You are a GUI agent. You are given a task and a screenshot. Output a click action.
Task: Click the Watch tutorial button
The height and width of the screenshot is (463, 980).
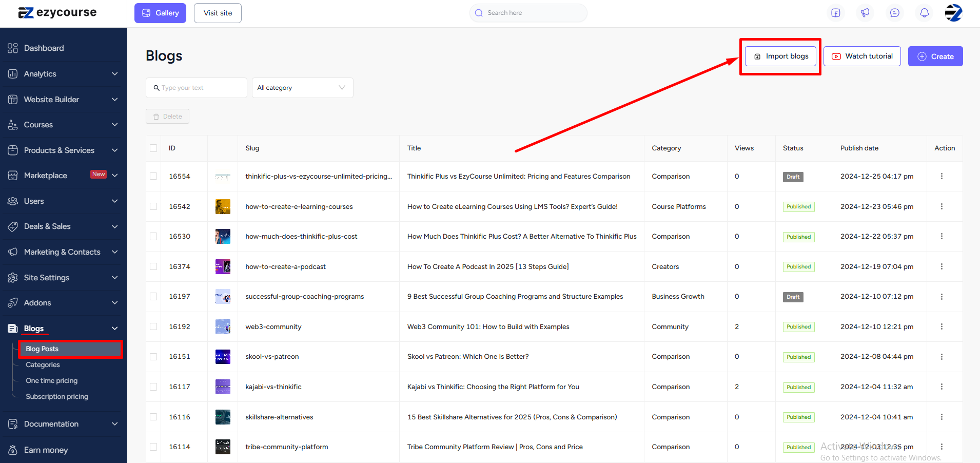coord(862,56)
